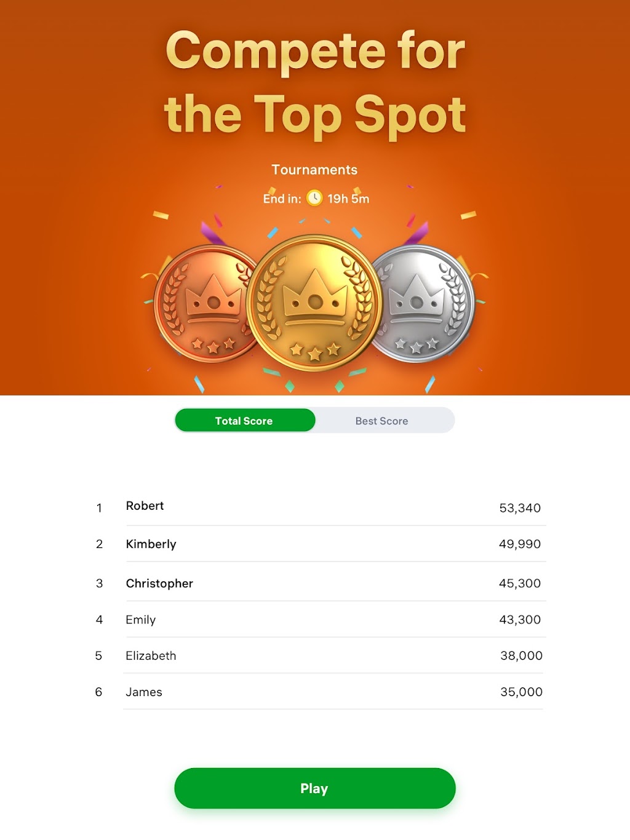The width and height of the screenshot is (630, 840).
Task: Tap Emily's leaderboard entry
Action: pos(140,620)
